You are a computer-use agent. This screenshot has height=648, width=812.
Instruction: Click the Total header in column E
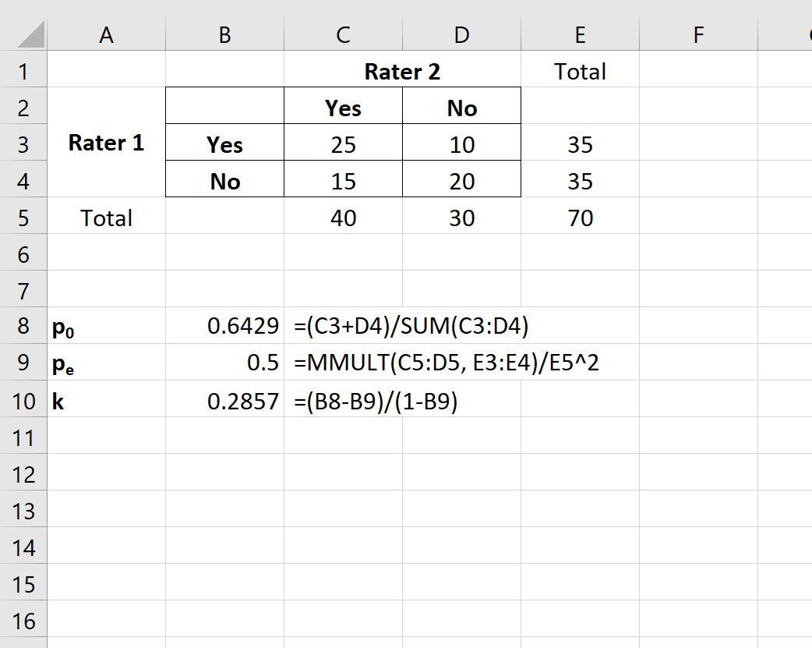coord(580,72)
